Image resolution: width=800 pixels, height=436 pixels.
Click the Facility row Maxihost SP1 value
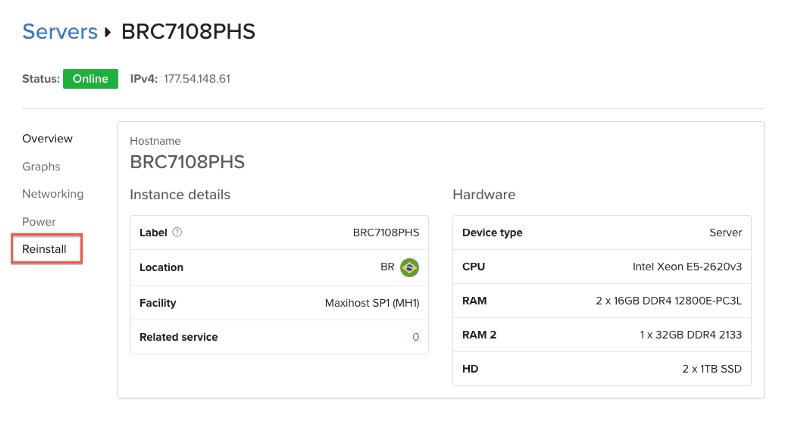point(372,303)
